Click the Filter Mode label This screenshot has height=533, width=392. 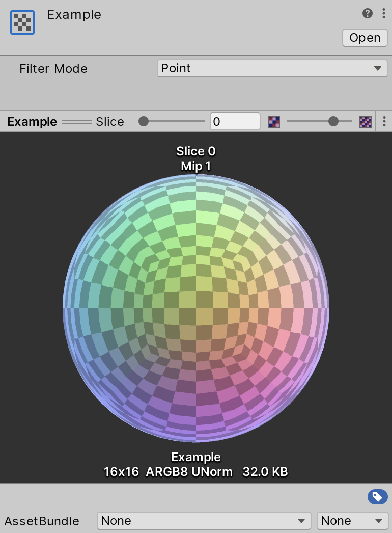click(53, 69)
